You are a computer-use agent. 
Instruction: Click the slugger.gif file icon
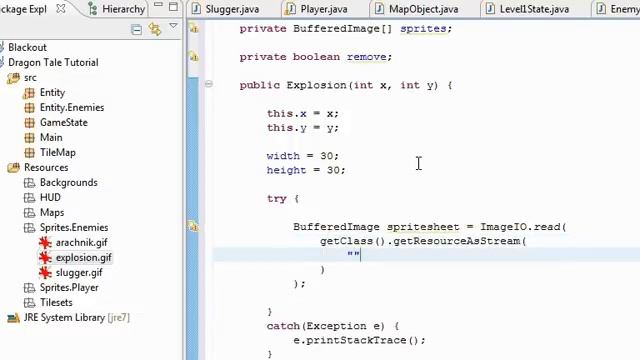pos(45,273)
